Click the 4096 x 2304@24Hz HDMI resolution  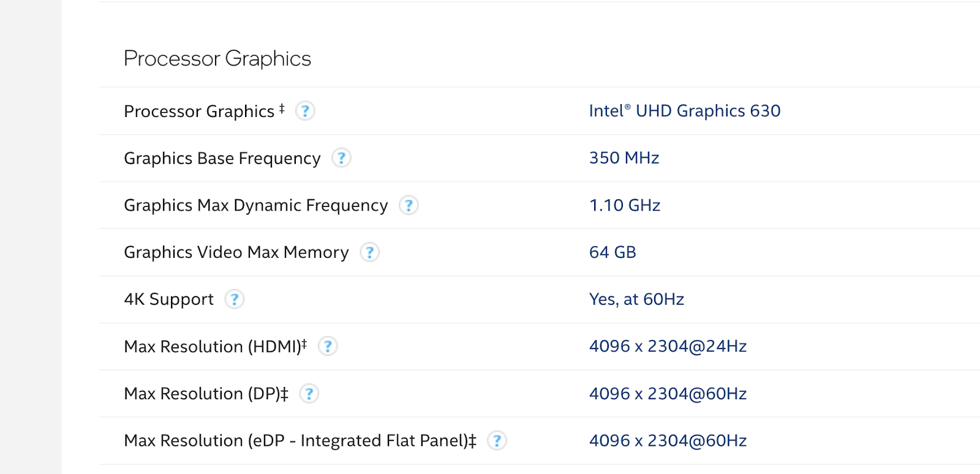pos(667,347)
